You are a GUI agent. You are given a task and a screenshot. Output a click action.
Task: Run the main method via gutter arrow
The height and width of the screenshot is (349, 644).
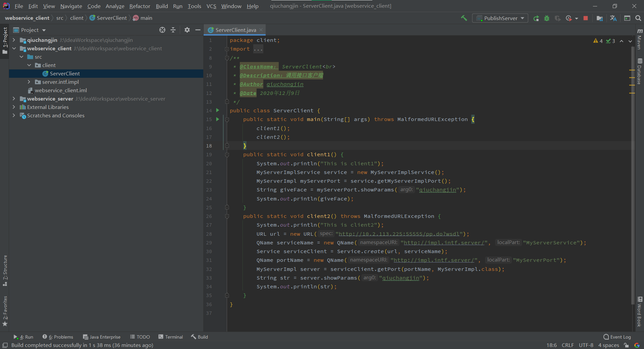point(217,119)
